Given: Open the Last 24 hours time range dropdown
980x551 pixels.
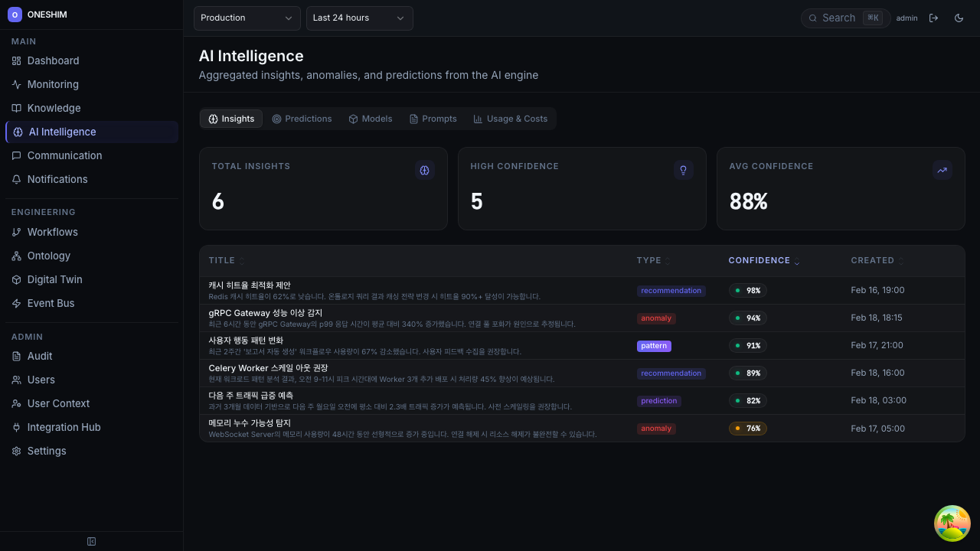Looking at the screenshot, I should tap(359, 18).
